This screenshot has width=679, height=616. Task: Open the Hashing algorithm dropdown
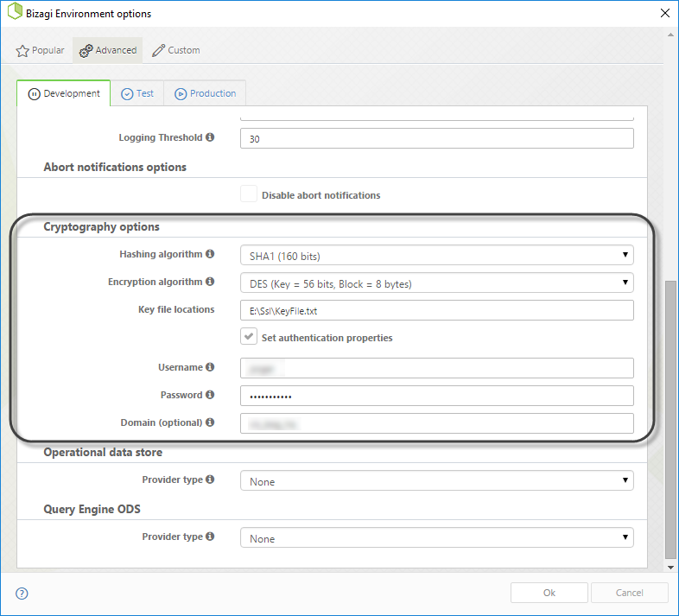coord(437,255)
